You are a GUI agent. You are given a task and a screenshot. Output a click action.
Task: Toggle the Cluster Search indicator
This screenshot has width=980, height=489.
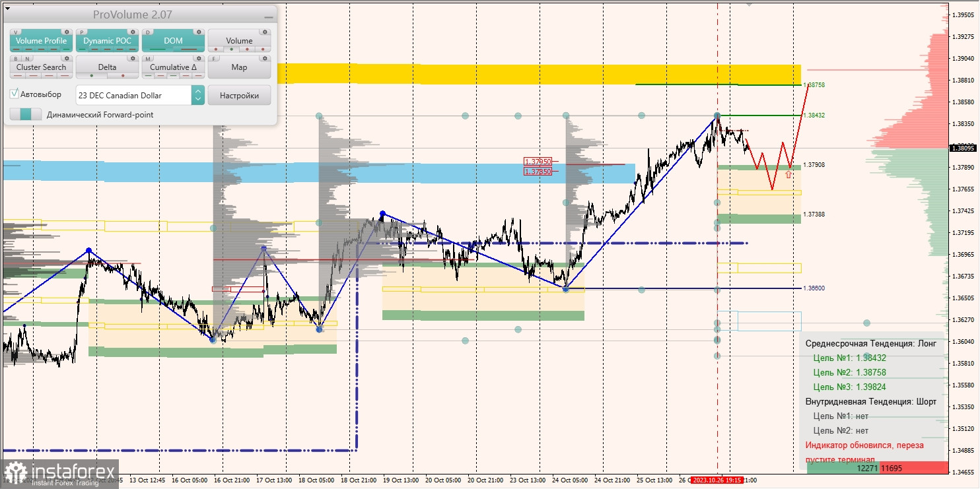tap(41, 67)
